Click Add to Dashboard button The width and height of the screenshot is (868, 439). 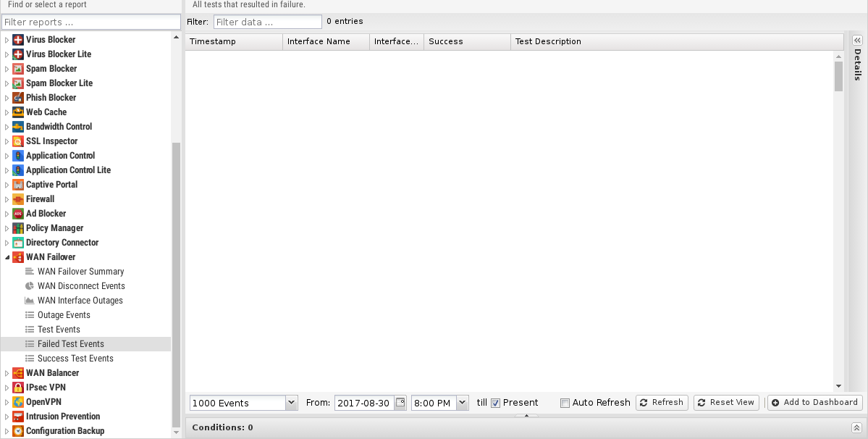[x=815, y=403]
